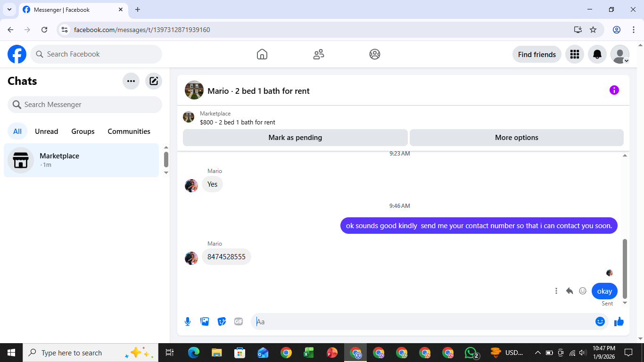The width and height of the screenshot is (644, 362).
Task: Click the okay message bubble
Action: [604, 291]
